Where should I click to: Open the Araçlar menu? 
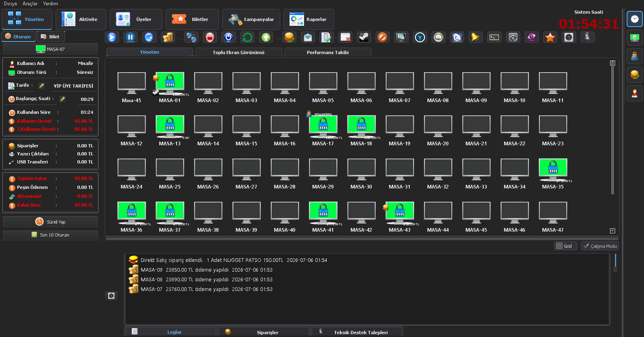click(30, 4)
